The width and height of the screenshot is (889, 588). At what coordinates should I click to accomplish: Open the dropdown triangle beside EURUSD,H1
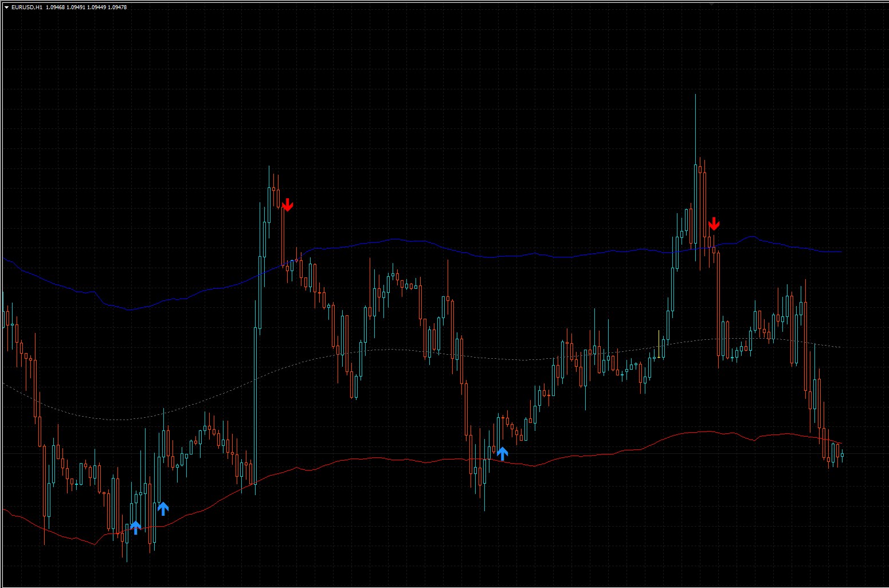(6, 7)
